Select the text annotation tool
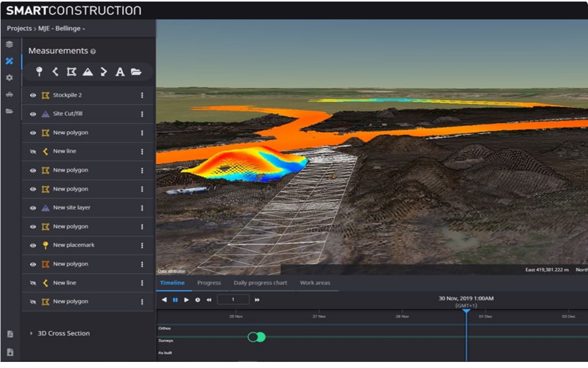 [x=120, y=72]
